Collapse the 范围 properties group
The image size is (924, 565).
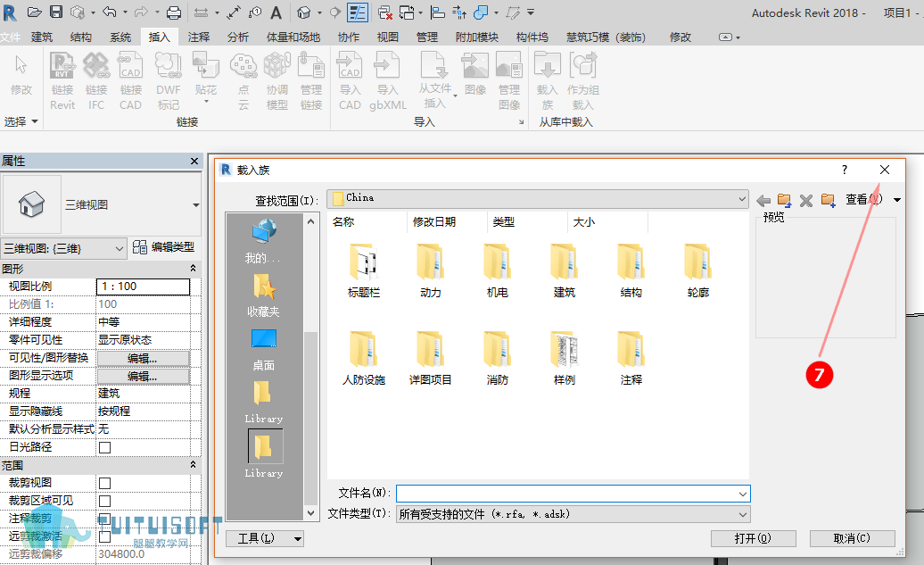click(193, 465)
